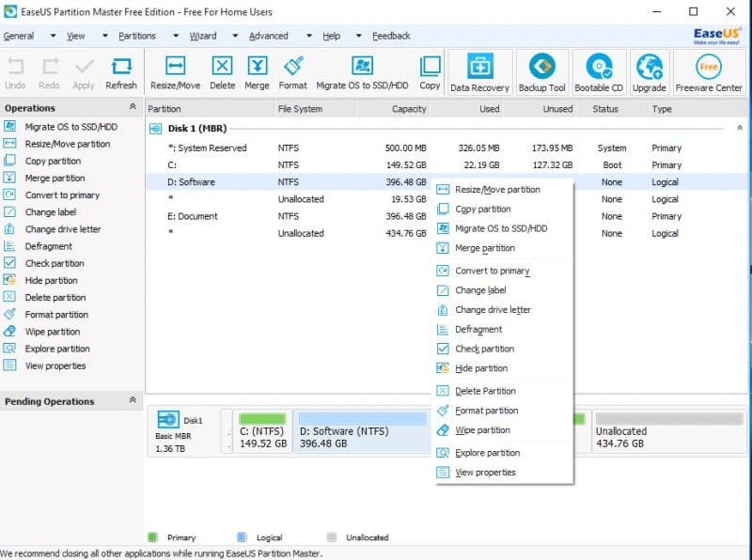Viewport: 752px width, 560px height.
Task: Open the General menu dropdown
Action: click(x=19, y=36)
